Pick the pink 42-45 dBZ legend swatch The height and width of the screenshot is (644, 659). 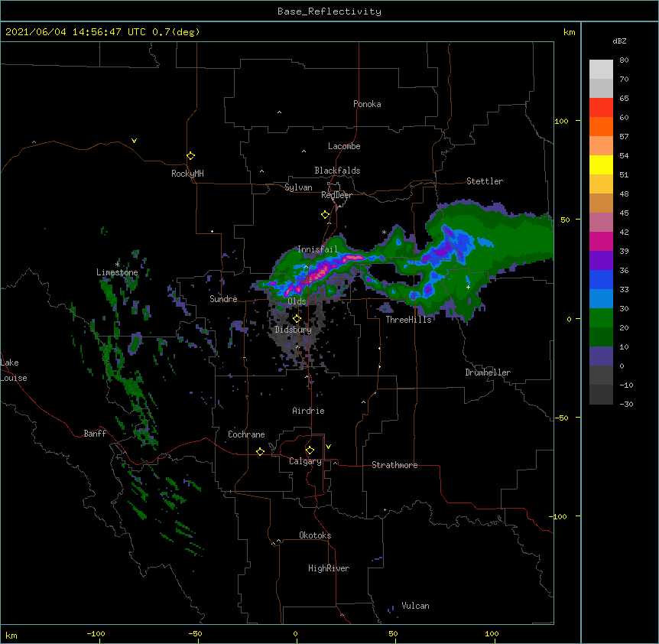pos(601,223)
